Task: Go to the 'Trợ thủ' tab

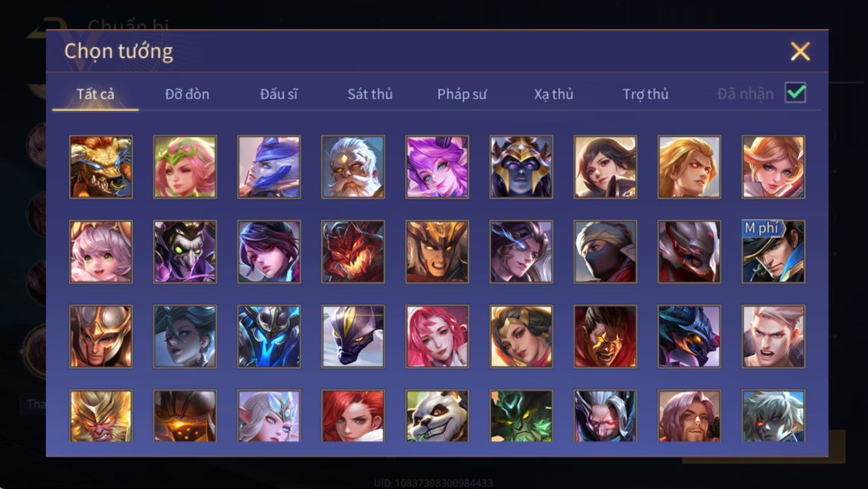Action: (x=646, y=94)
